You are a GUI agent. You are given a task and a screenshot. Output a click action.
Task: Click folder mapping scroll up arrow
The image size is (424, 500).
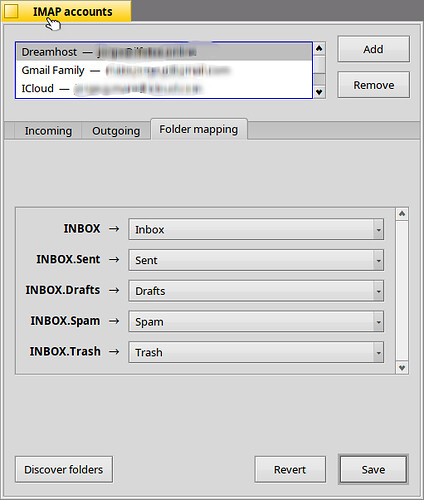tap(402, 214)
